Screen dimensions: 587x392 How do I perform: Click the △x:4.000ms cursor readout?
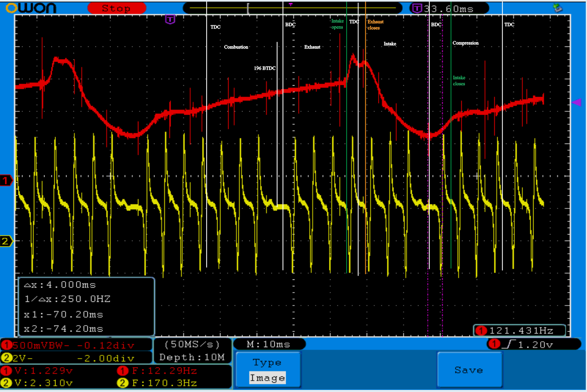(x=60, y=285)
